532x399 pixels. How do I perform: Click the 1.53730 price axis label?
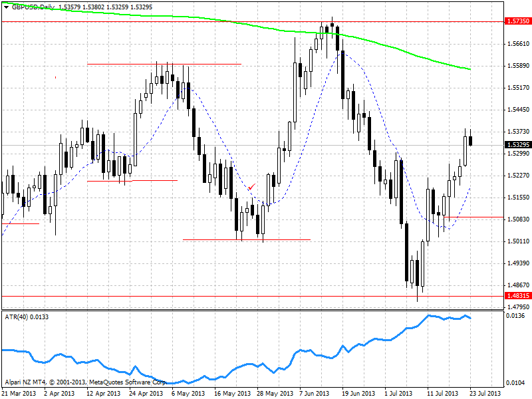tap(519, 132)
